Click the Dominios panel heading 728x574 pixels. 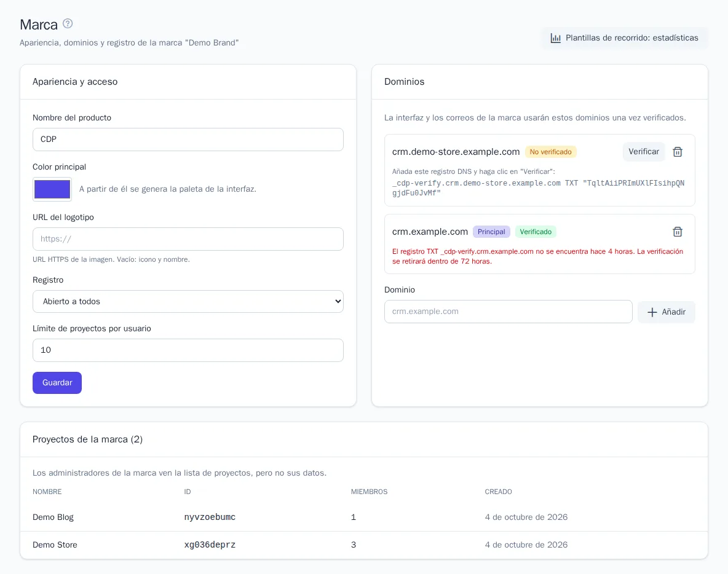(x=404, y=82)
